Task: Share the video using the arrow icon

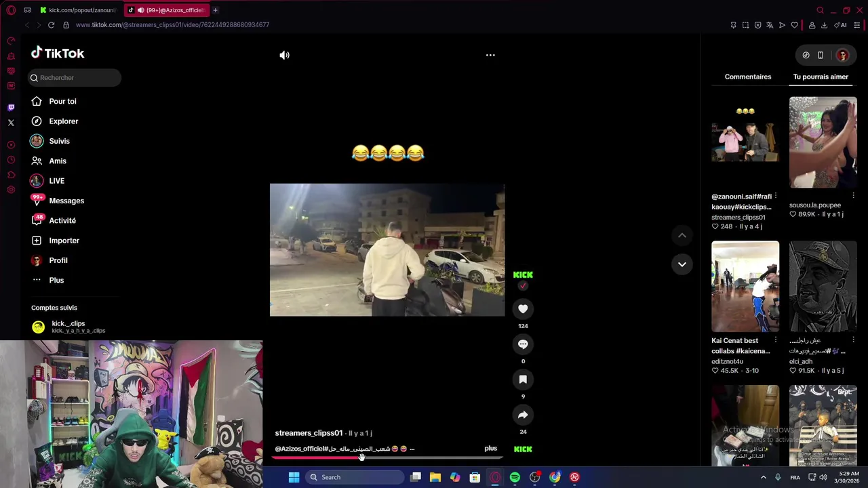Action: pos(523,415)
